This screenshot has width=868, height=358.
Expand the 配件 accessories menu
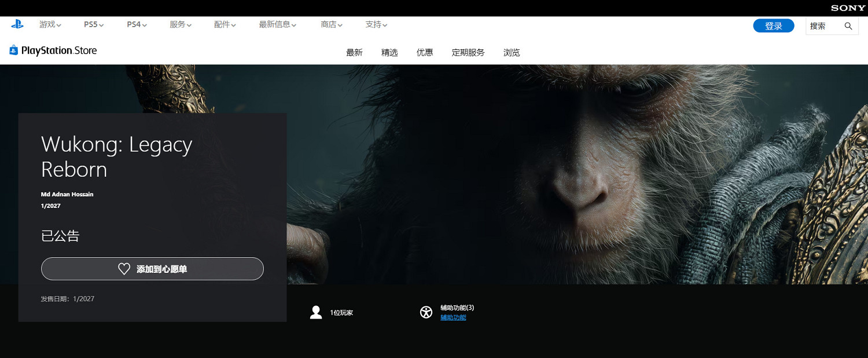pyautogui.click(x=225, y=24)
